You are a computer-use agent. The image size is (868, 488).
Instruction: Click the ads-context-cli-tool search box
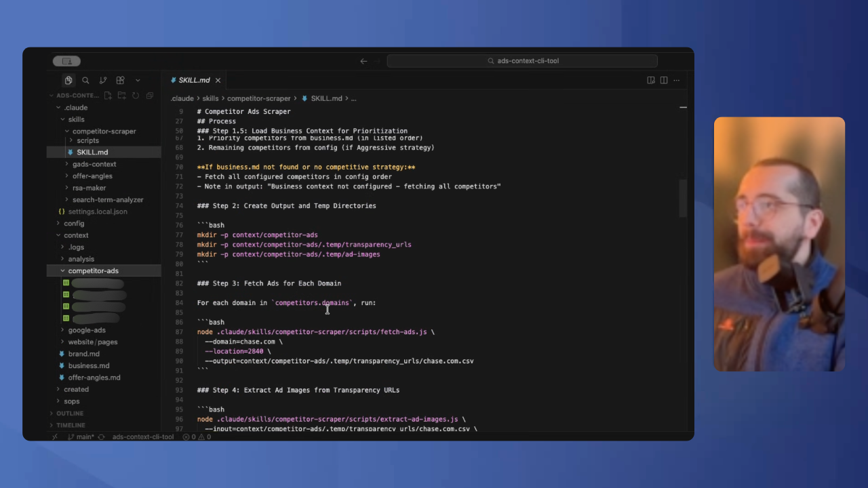[x=522, y=61]
